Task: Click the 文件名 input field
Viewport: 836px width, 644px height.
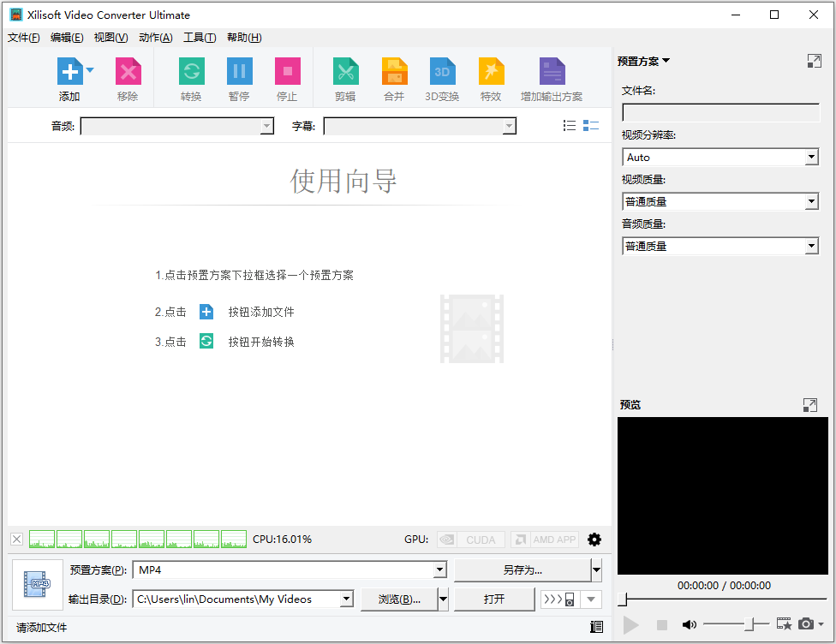Action: (720, 112)
